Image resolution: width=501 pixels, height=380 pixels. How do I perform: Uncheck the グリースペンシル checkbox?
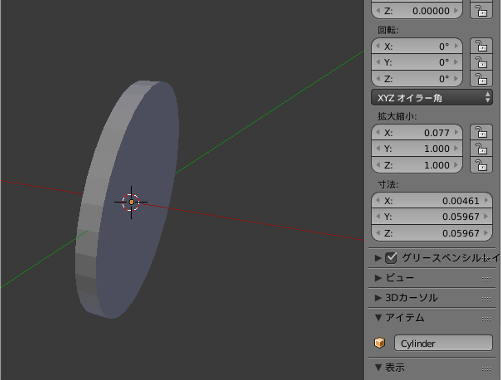391,258
